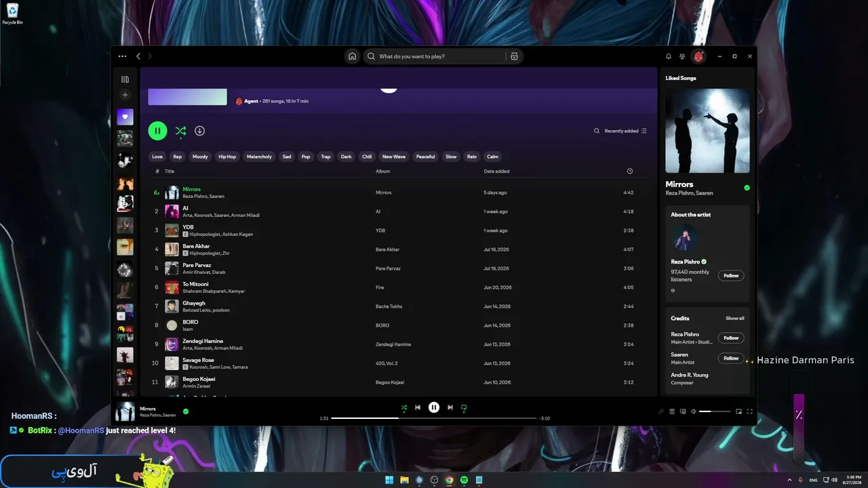Screen dimensions: 868x488
Task: Toggle shuffle in the bottom player
Action: click(x=403, y=407)
